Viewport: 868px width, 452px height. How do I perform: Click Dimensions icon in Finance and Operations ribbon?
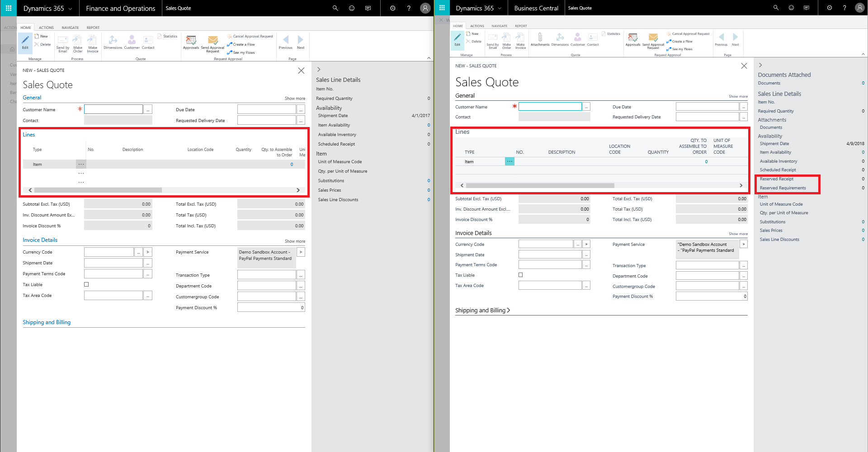tap(113, 42)
